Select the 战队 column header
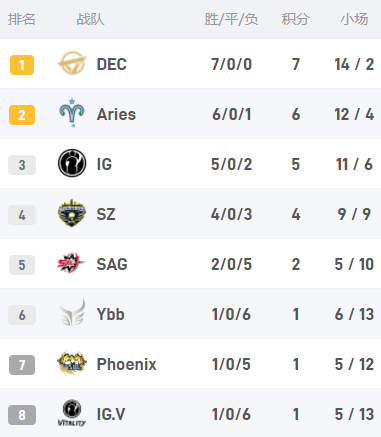The image size is (381, 437). tap(90, 19)
